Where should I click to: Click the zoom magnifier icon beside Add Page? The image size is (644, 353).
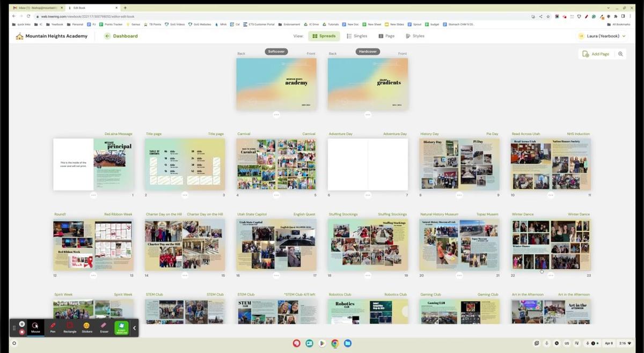[x=620, y=54]
